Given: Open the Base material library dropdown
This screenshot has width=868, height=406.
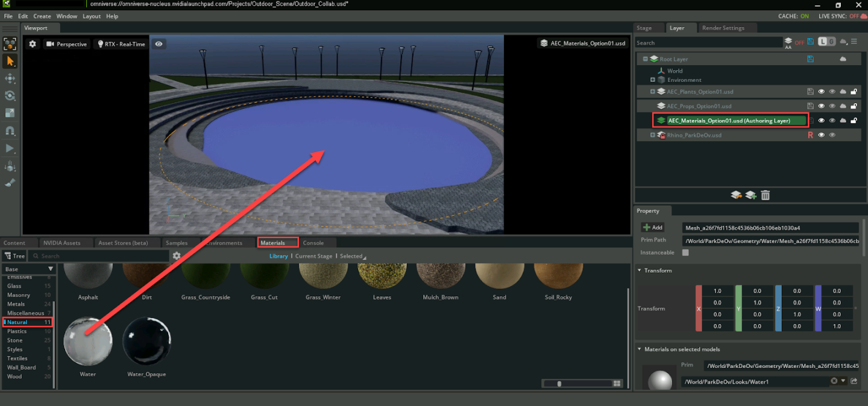Looking at the screenshot, I should [30, 269].
